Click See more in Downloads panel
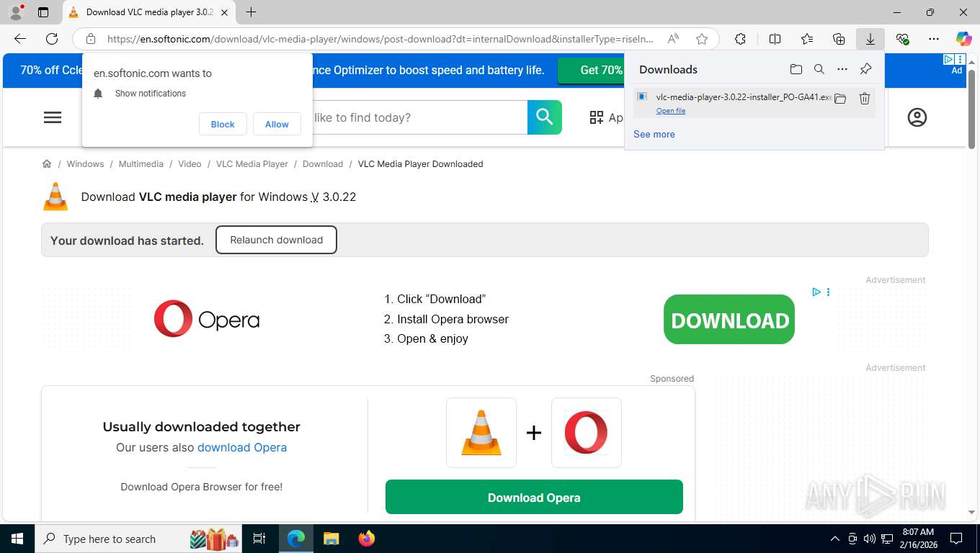This screenshot has width=980, height=553. pyautogui.click(x=654, y=134)
